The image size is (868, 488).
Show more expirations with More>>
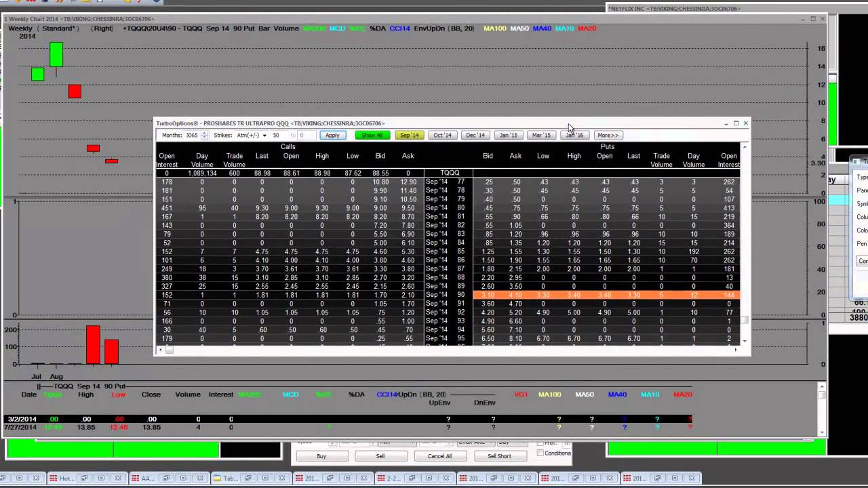607,135
